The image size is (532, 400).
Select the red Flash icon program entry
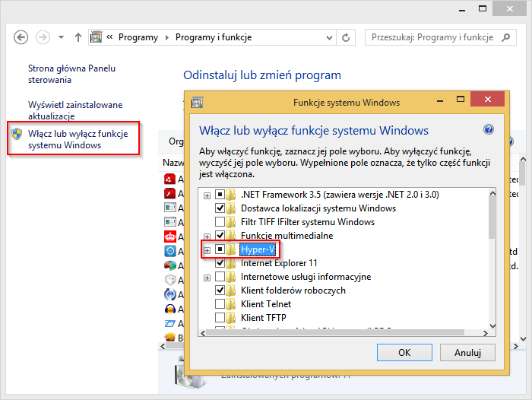click(169, 193)
